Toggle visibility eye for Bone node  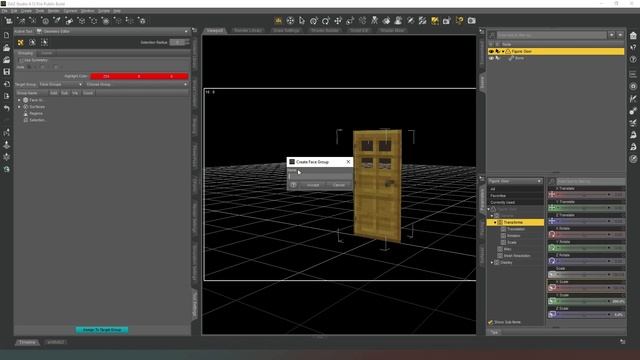pyautogui.click(x=491, y=58)
